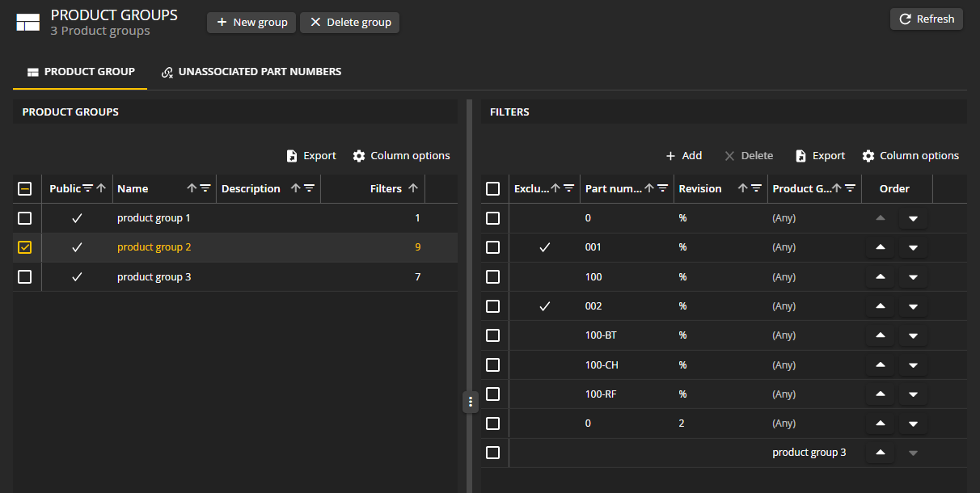Move filter 002 up one position
Screen dimensions: 980x493
point(881,306)
